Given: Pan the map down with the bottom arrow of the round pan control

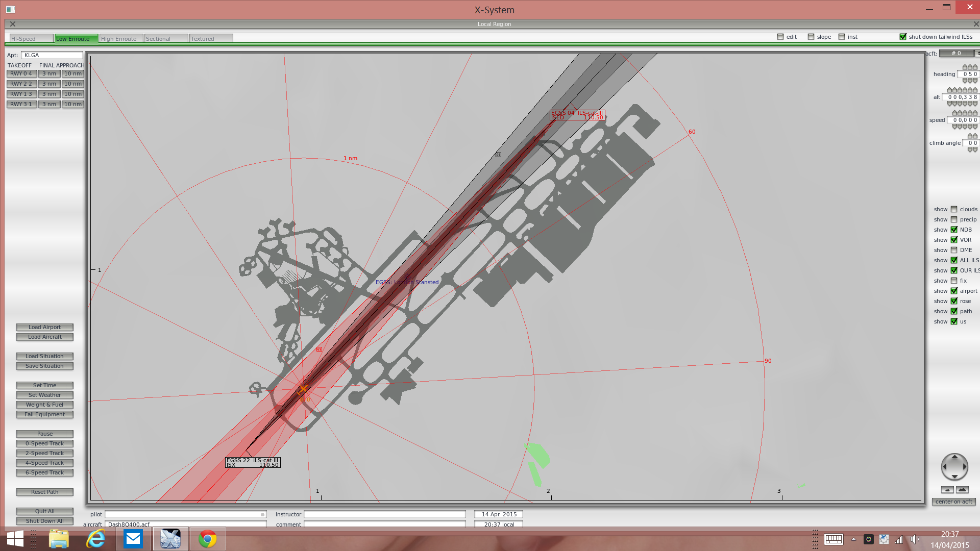Looking at the screenshot, I should tap(954, 477).
